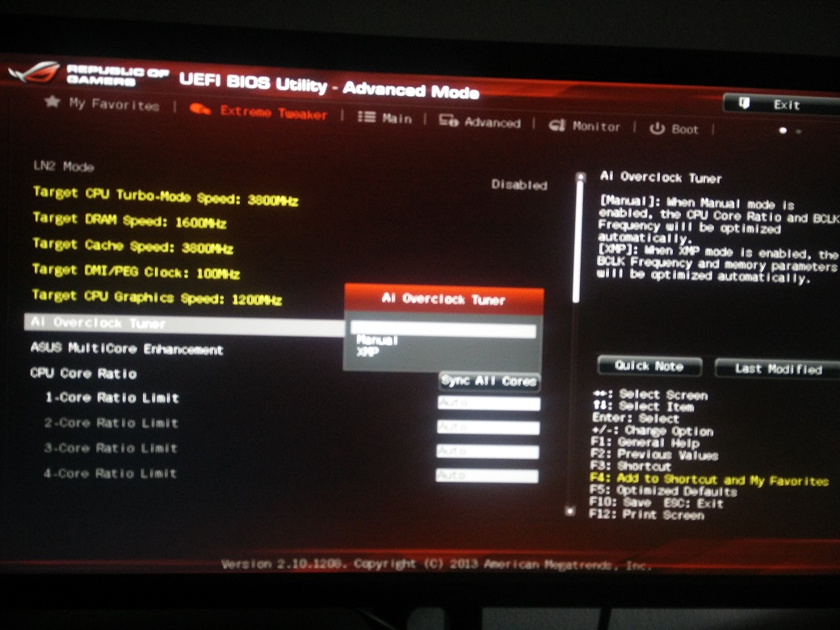Click the 3-Core Ratio Limit input field

pos(488,451)
